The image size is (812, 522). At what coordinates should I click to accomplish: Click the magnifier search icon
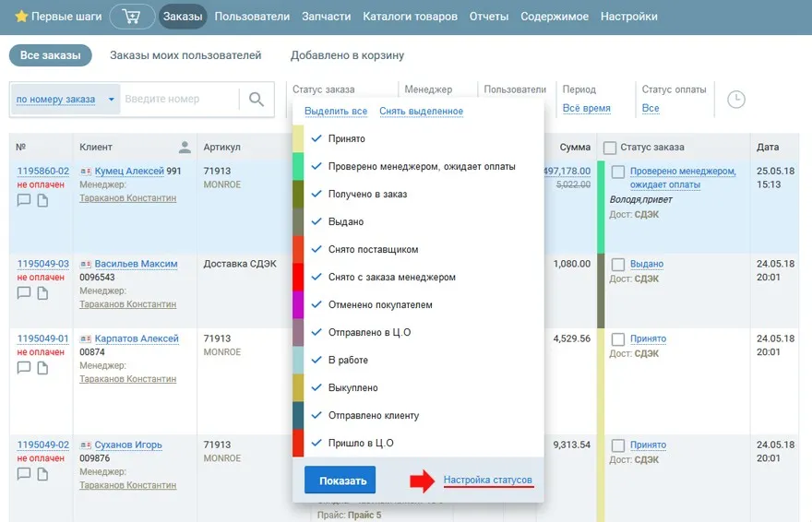(x=257, y=100)
